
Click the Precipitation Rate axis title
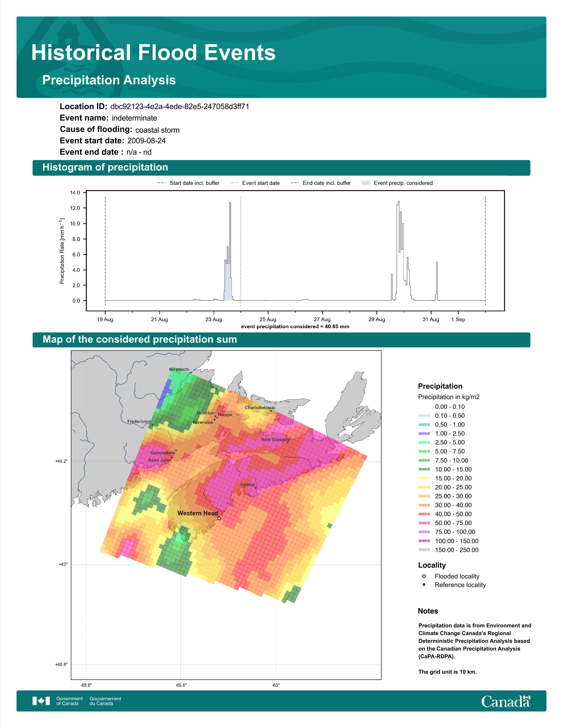(x=62, y=251)
